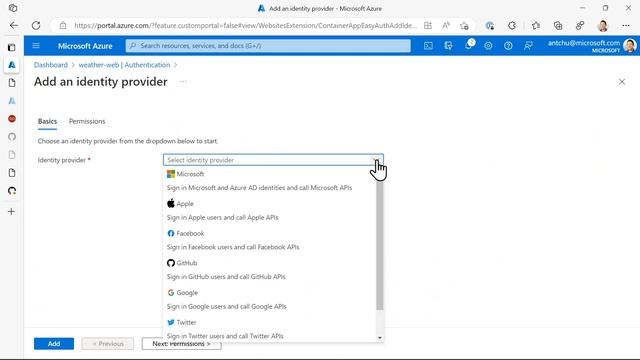640x360 pixels.
Task: Switch to the Basics tab
Action: pos(47,121)
